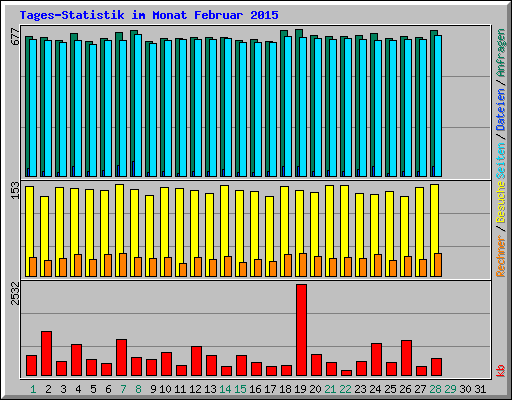Click the y-axis value 2532
Image resolution: width=512 pixels, height=400 pixels.
pyautogui.click(x=15, y=294)
